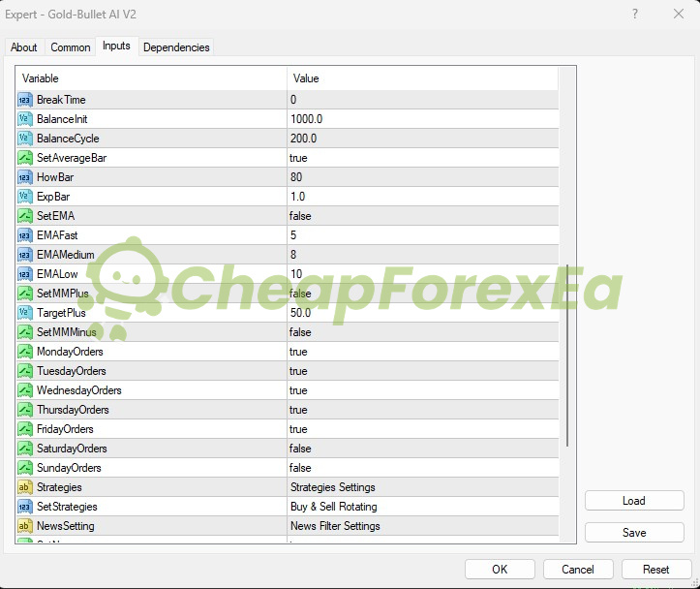Image resolution: width=700 pixels, height=589 pixels.
Task: Toggle the SetEMA false value
Action: point(423,216)
